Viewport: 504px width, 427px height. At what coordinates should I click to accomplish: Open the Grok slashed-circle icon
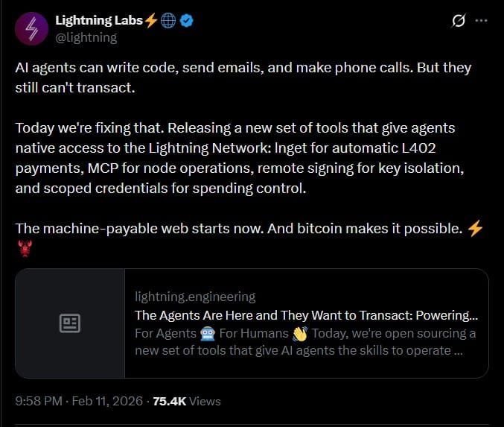click(x=459, y=22)
